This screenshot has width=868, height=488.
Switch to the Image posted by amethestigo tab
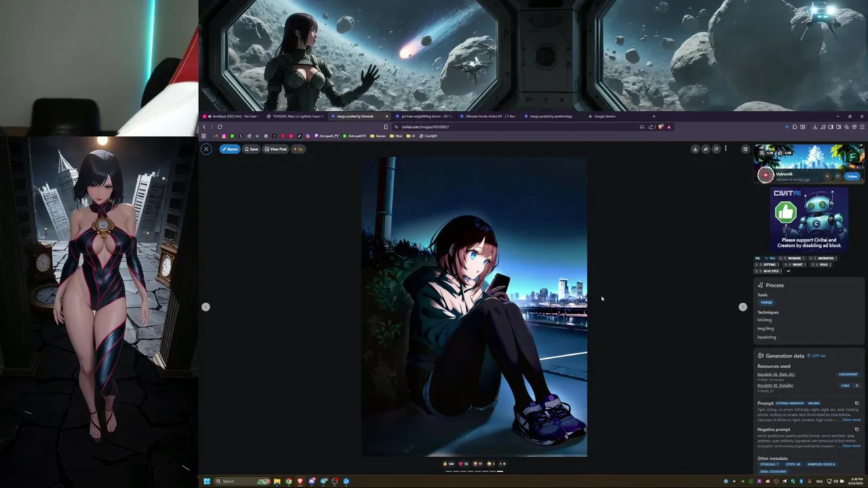[x=553, y=117]
